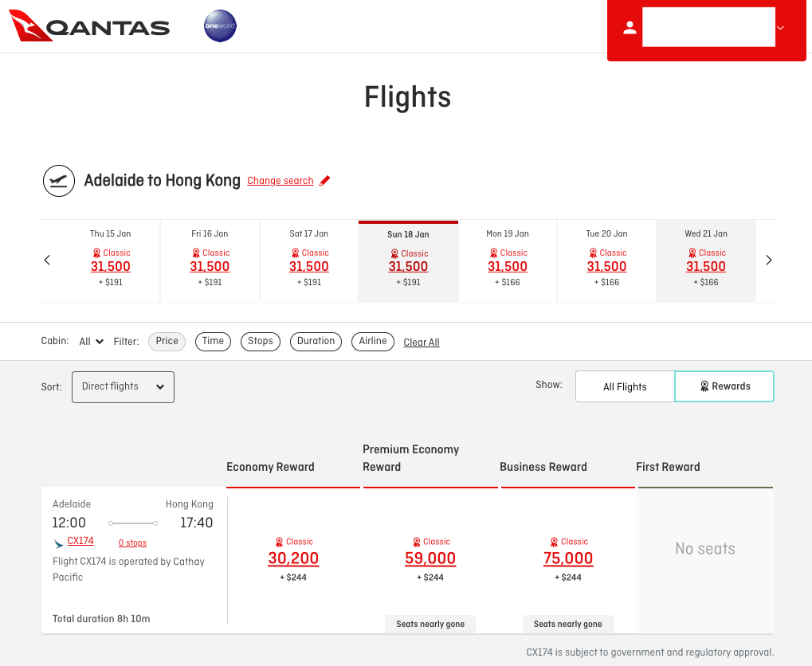Select the Sat 17 Jan date tab
Viewport: 812px width, 666px height.
[308, 261]
